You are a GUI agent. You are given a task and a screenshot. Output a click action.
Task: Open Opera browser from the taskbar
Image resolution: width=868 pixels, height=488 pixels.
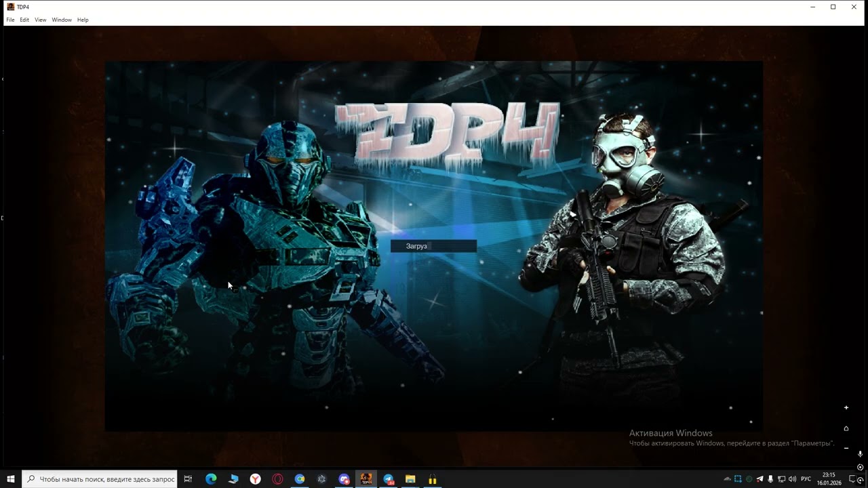point(277,479)
